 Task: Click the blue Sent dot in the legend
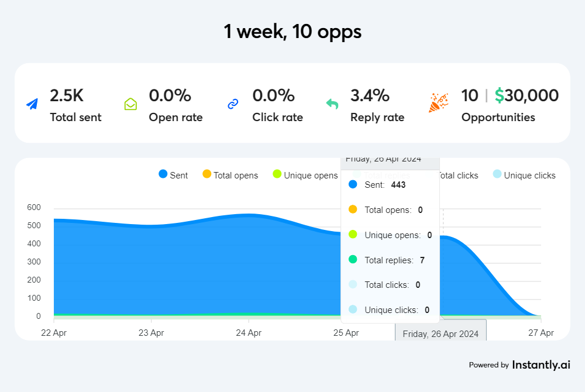coord(162,175)
